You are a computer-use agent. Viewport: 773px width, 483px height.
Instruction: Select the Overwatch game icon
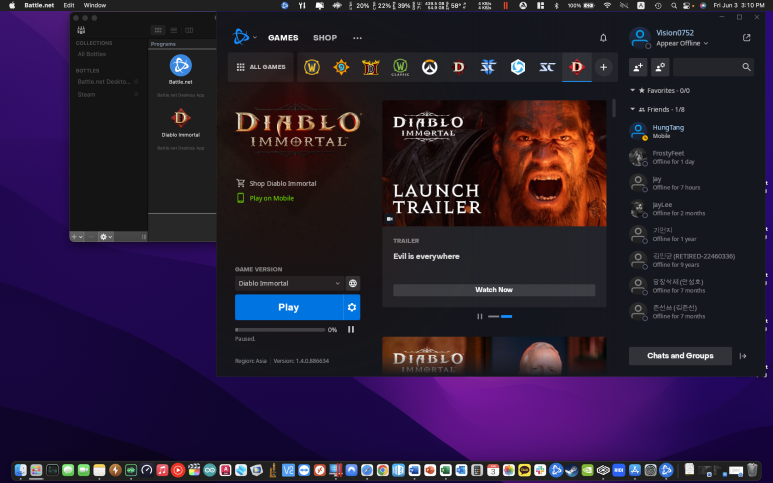[429, 67]
